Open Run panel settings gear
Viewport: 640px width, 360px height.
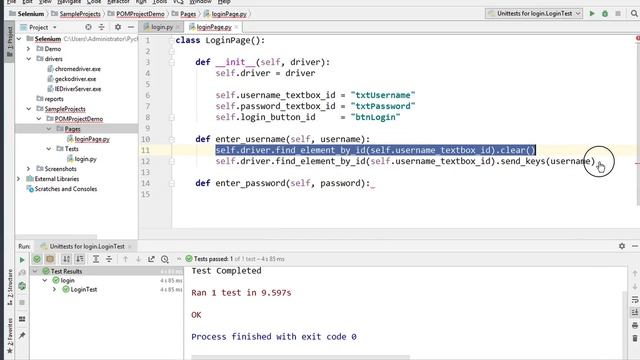tap(622, 246)
